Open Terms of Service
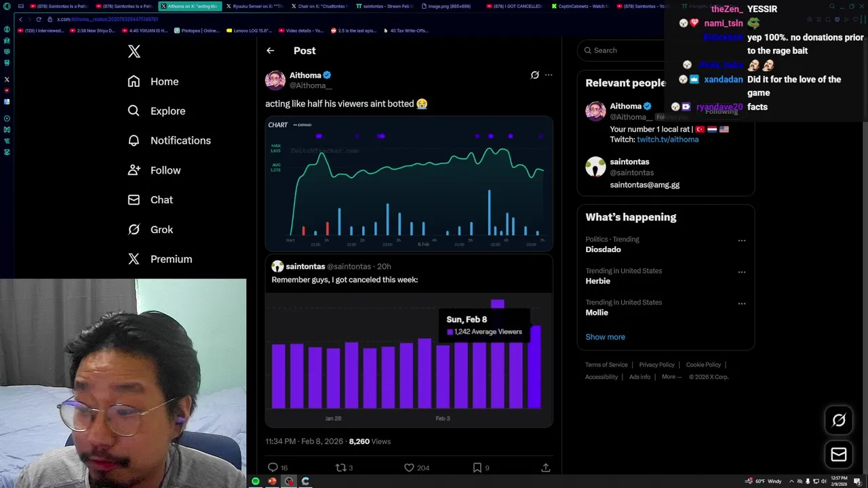868x488 pixels. point(606,365)
